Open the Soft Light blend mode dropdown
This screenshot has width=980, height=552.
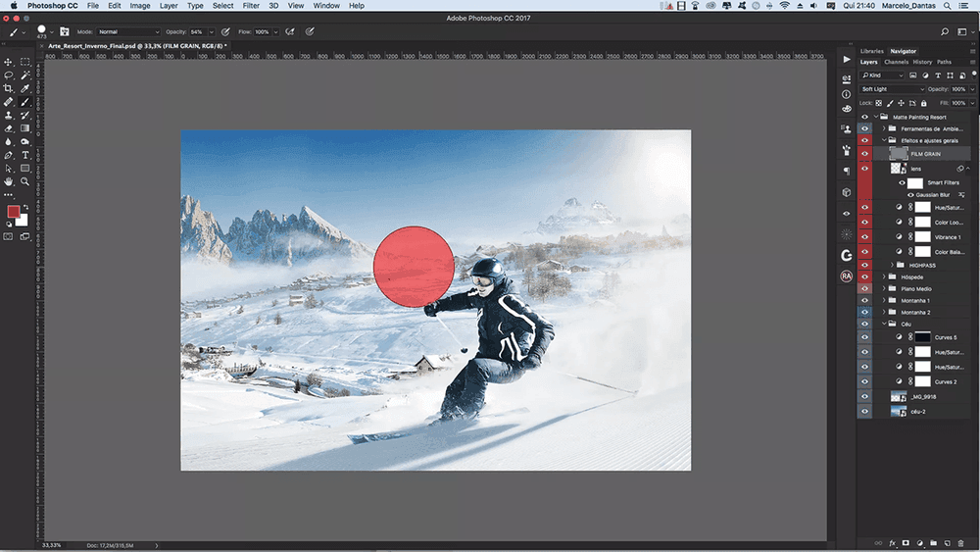tap(892, 89)
